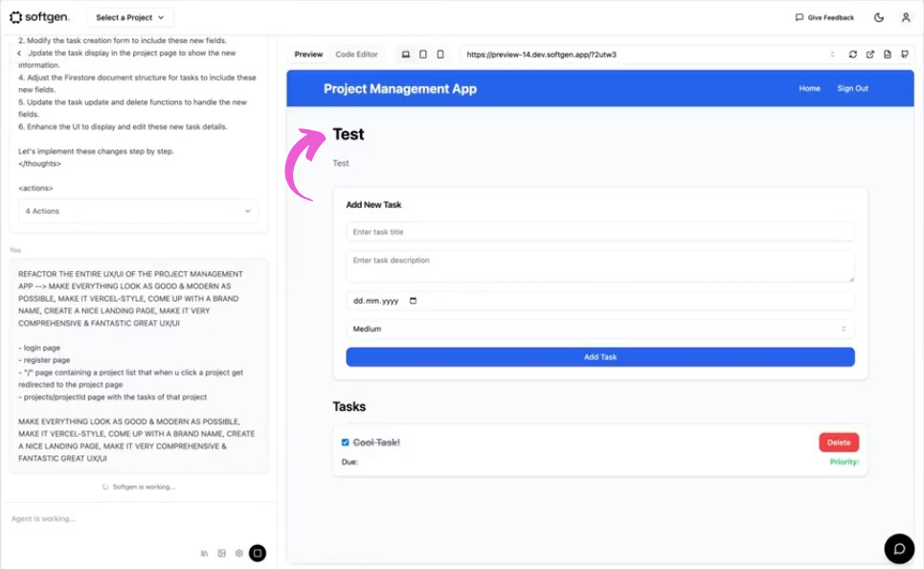924x569 pixels.
Task: Click the Test project title heading
Action: coord(349,134)
